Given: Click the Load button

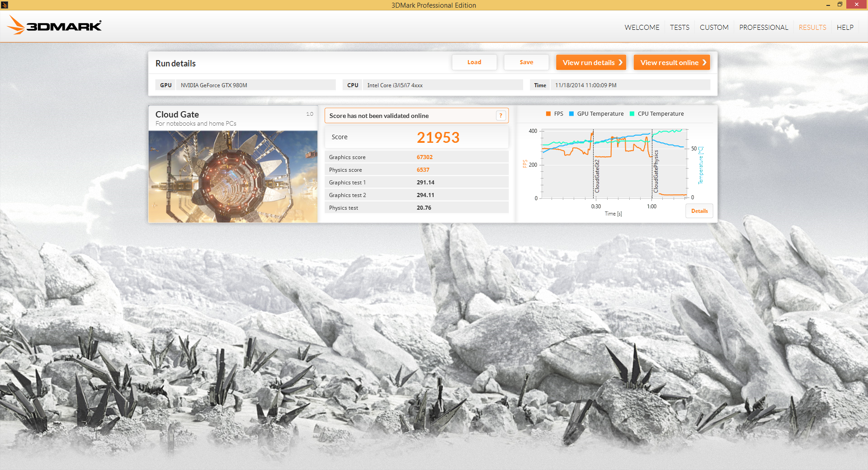Looking at the screenshot, I should tap(474, 62).
